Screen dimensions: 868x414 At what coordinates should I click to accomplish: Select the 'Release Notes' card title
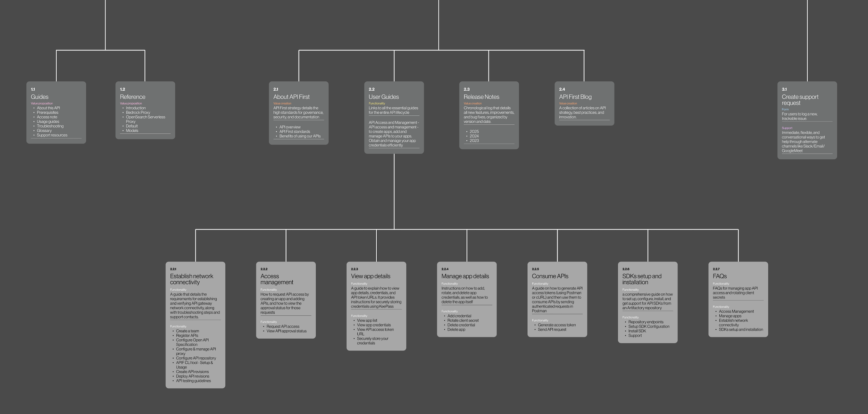tap(481, 97)
